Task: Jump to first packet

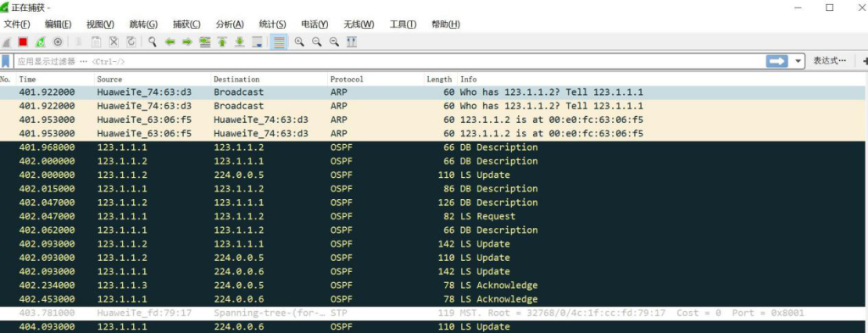Action: pos(222,42)
